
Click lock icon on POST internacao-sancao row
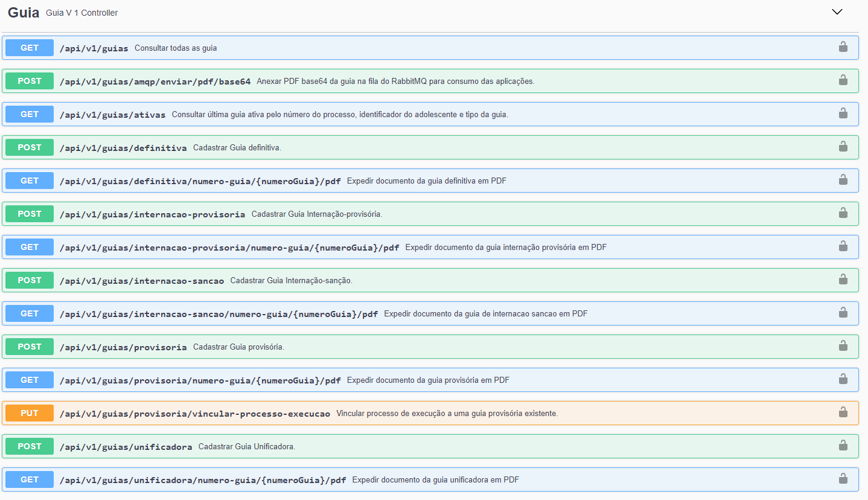pyautogui.click(x=843, y=280)
